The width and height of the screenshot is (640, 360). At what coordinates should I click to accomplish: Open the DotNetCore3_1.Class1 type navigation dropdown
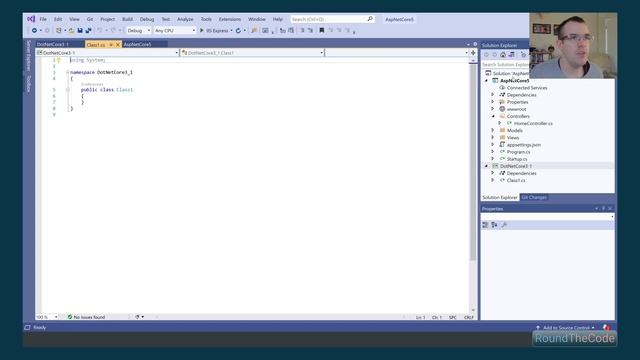click(x=252, y=53)
